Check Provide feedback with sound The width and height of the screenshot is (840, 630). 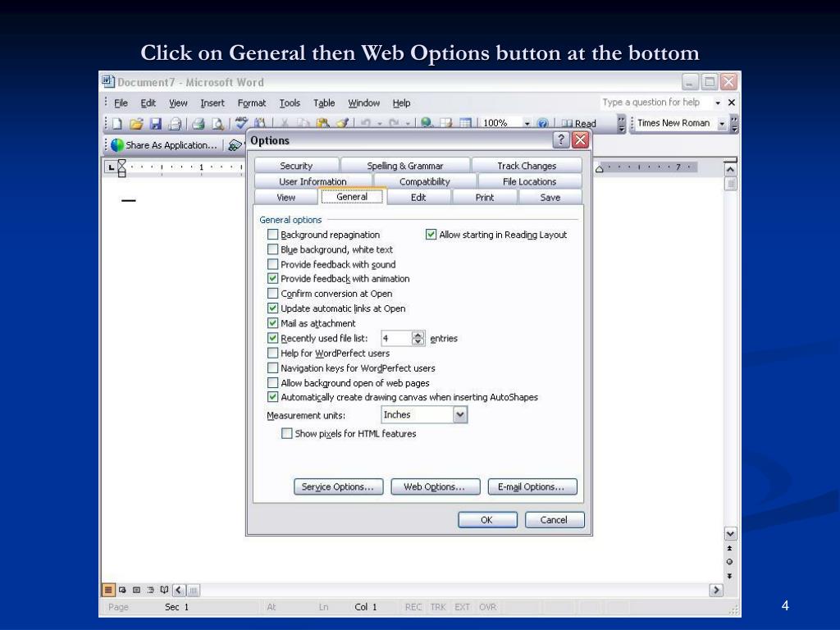tap(272, 264)
